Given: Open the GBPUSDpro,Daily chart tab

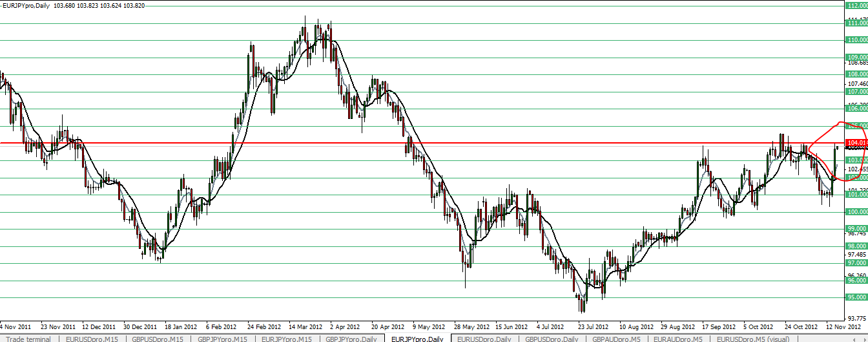Looking at the screenshot, I should [552, 338].
